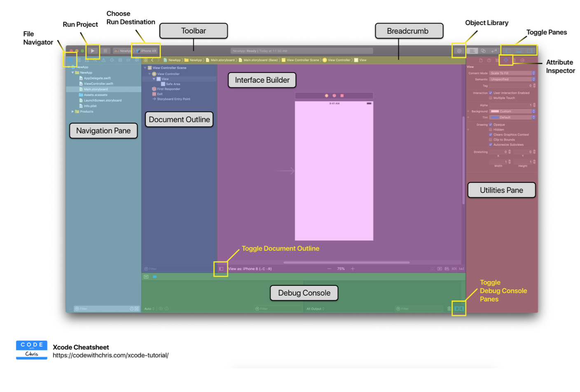This screenshot has height=392, width=580.
Task: Show the version editor
Action: (494, 51)
